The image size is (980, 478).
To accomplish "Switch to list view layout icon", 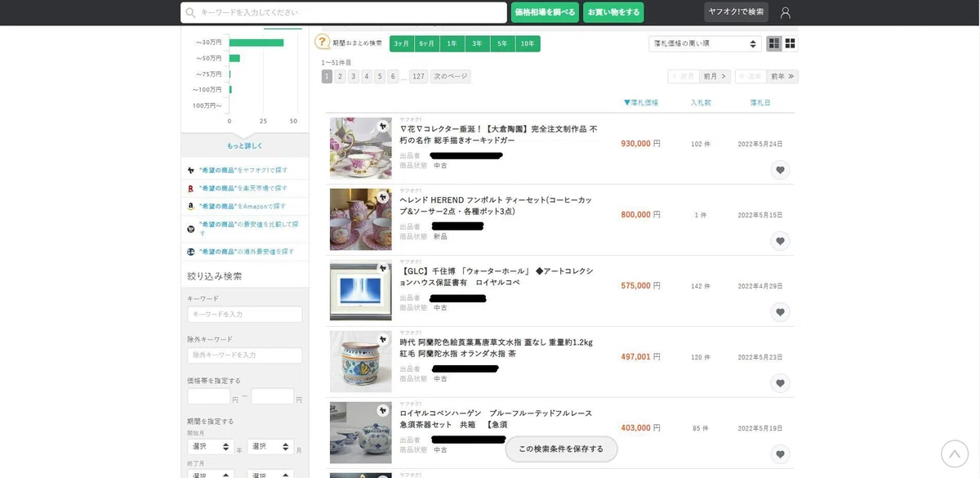I will tap(774, 43).
